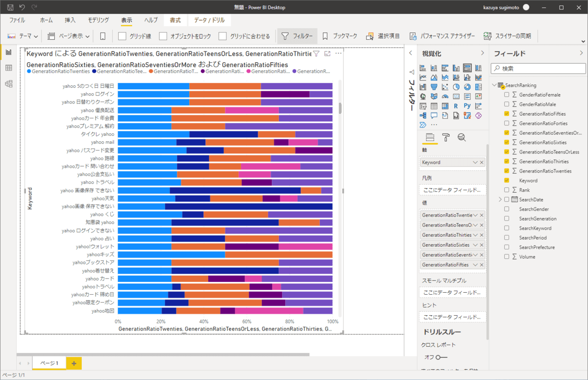Enable the グリッド線 checkbox
The width and height of the screenshot is (588, 380).
pos(122,36)
